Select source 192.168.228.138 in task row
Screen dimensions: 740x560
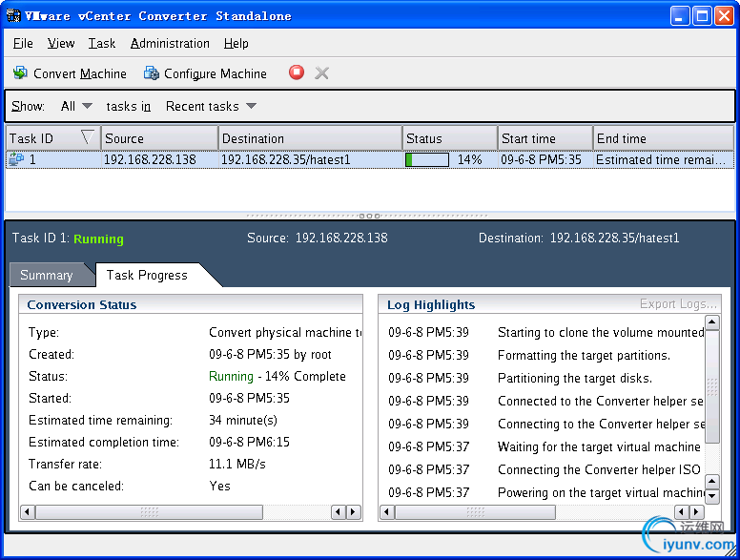pyautogui.click(x=150, y=159)
